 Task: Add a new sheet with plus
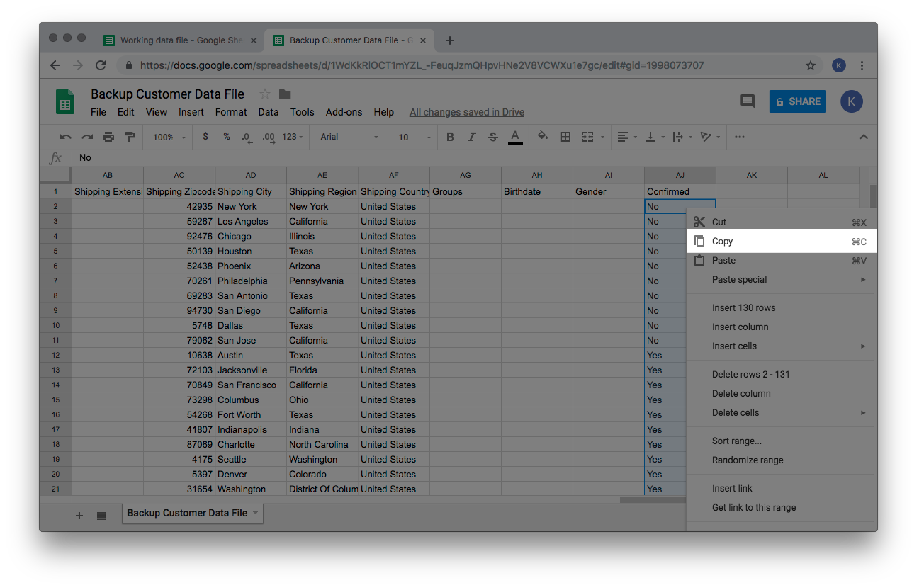pyautogui.click(x=79, y=516)
